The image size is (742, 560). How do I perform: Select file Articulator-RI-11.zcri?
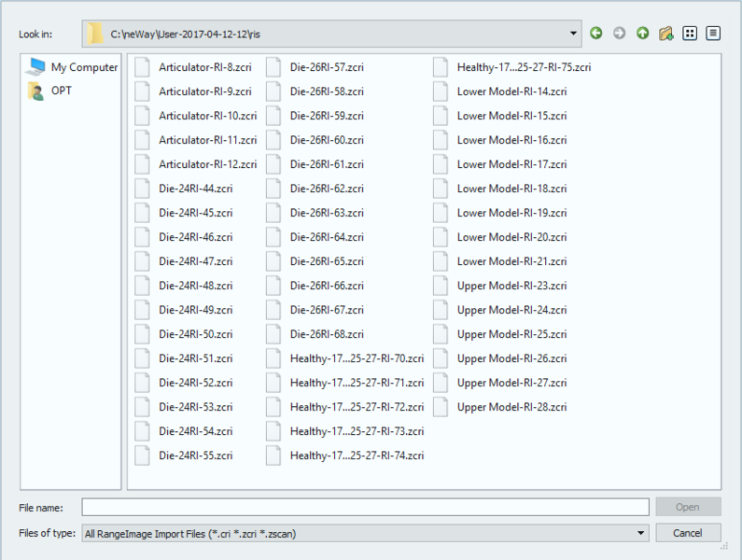click(x=208, y=140)
